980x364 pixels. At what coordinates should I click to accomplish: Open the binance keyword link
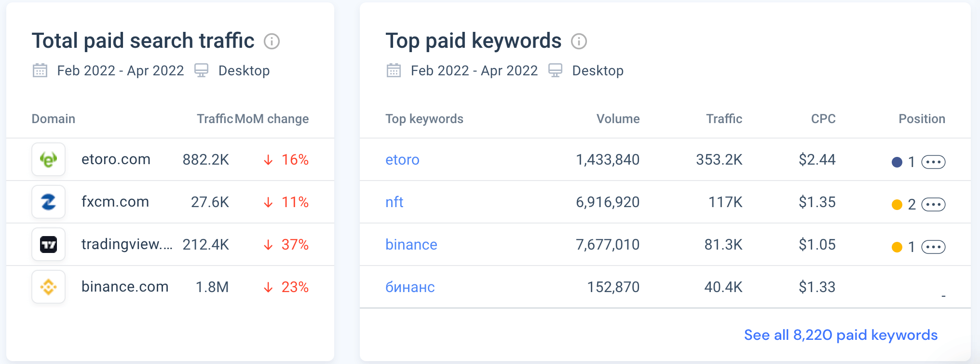click(411, 244)
